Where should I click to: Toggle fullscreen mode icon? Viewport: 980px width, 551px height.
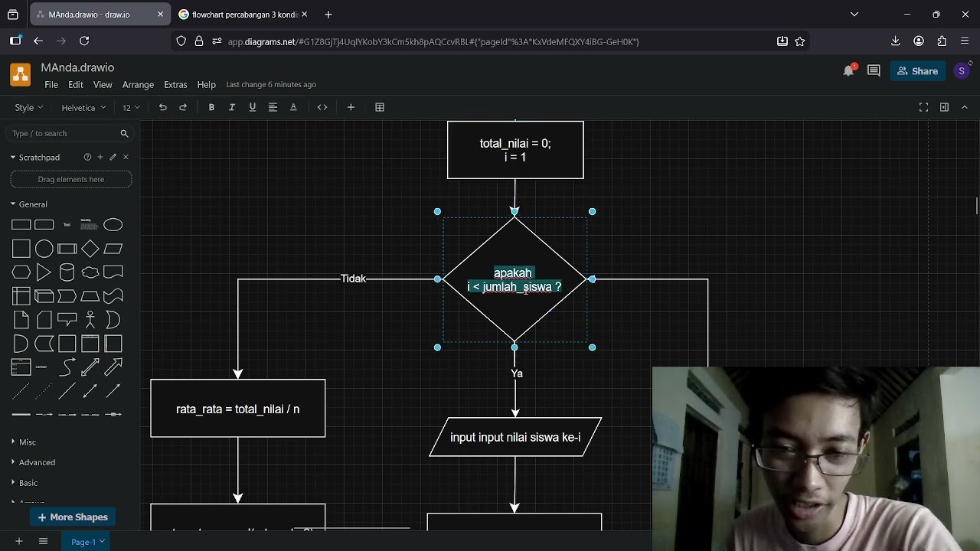[923, 107]
